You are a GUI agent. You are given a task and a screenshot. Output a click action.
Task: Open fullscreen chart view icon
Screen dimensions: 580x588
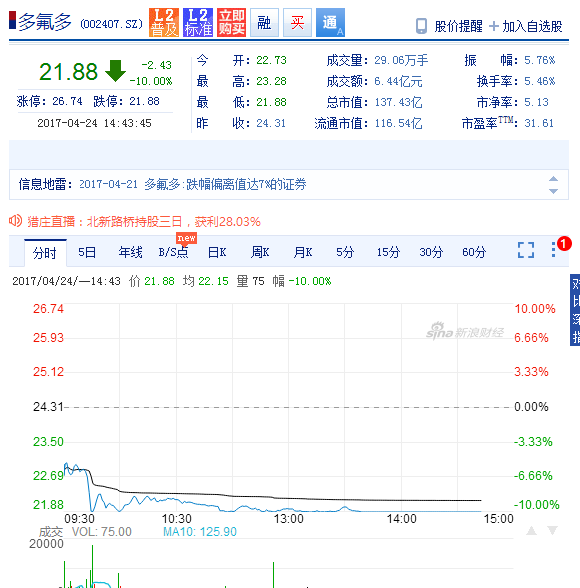click(x=526, y=250)
